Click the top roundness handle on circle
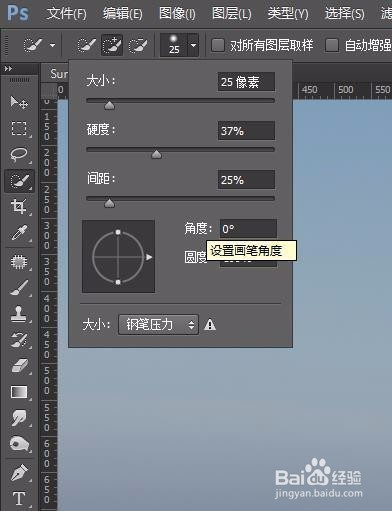The height and width of the screenshot is (511, 392). [x=118, y=232]
